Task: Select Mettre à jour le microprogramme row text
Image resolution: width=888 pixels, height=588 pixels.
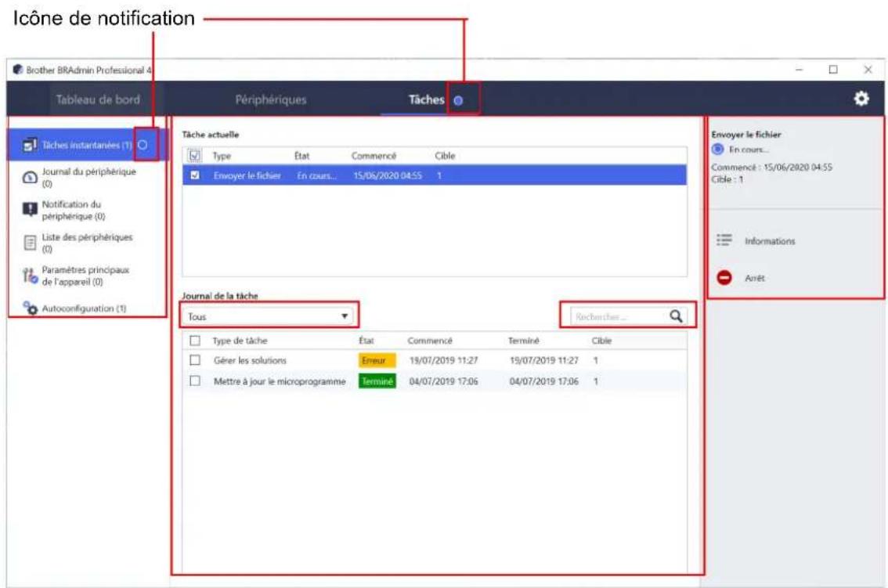Action: tap(280, 381)
